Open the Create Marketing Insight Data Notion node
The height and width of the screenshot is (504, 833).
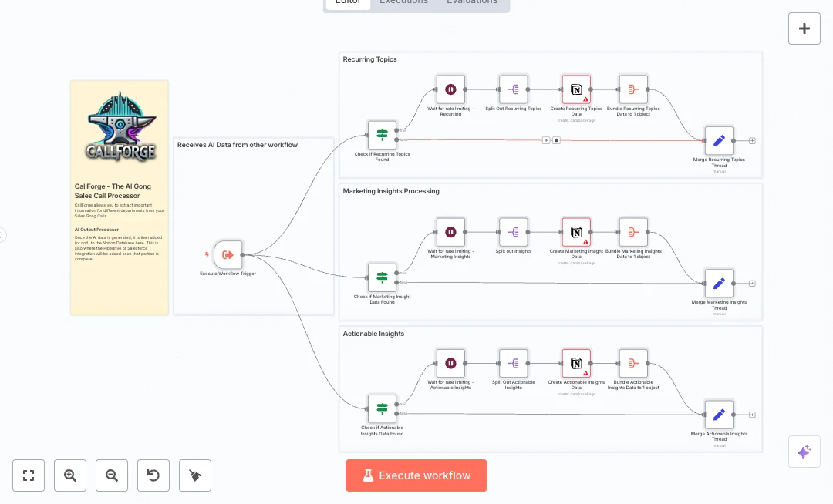576,232
